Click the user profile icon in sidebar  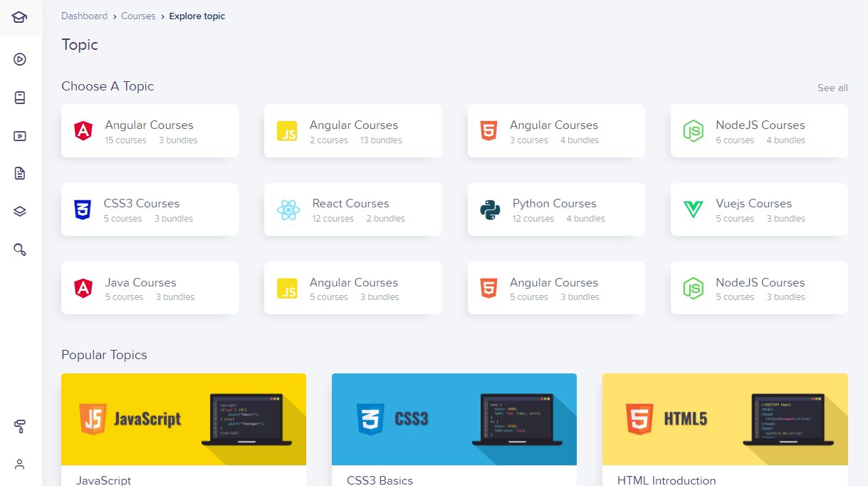point(20,464)
